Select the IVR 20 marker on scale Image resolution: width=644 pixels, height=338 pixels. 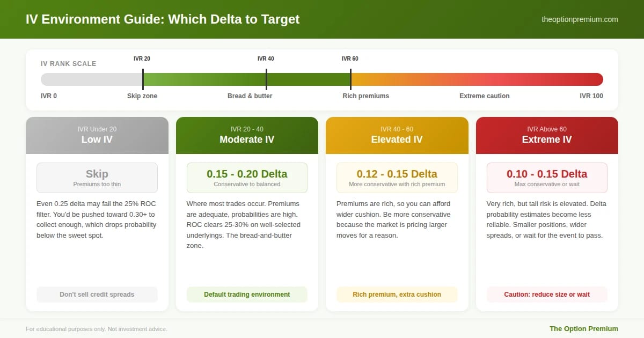click(x=143, y=79)
